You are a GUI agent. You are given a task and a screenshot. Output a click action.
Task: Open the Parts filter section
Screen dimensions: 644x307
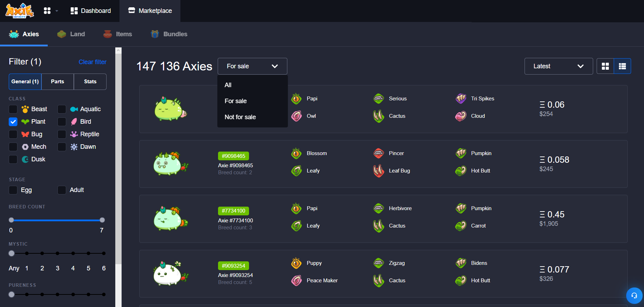(x=57, y=82)
